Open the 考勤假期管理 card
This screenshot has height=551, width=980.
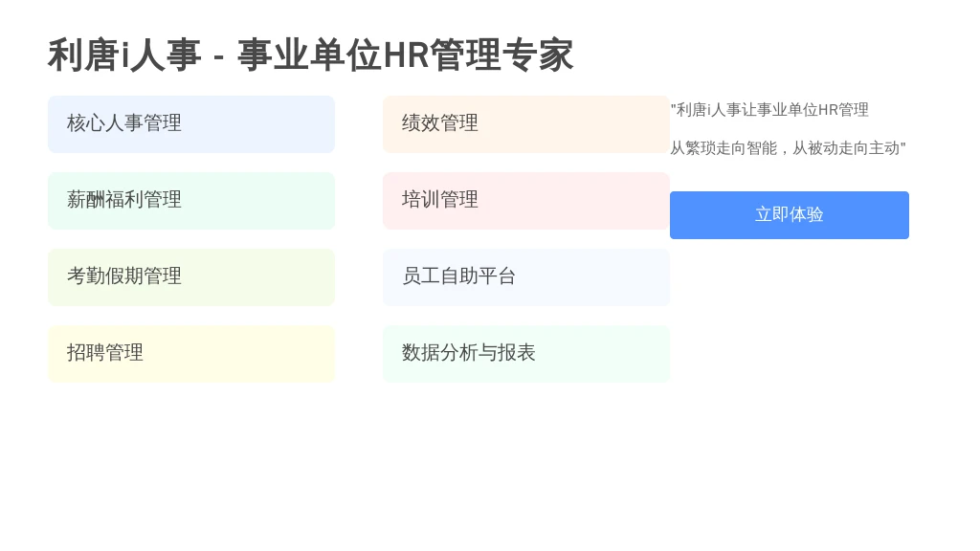click(191, 276)
